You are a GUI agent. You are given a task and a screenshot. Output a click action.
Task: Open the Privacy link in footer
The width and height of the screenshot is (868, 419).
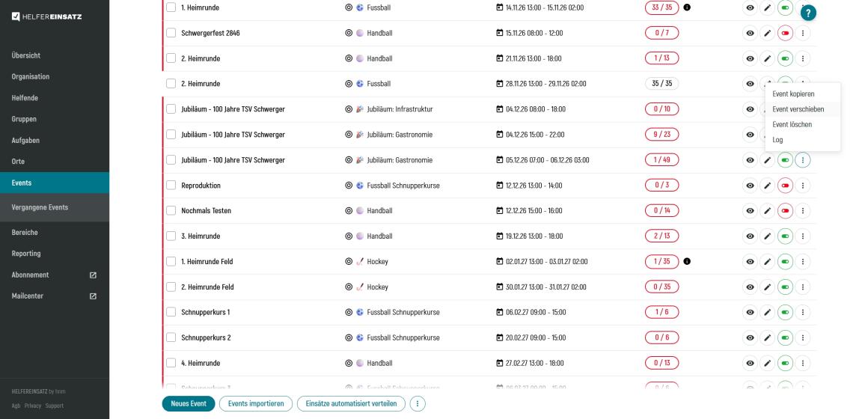31,406
